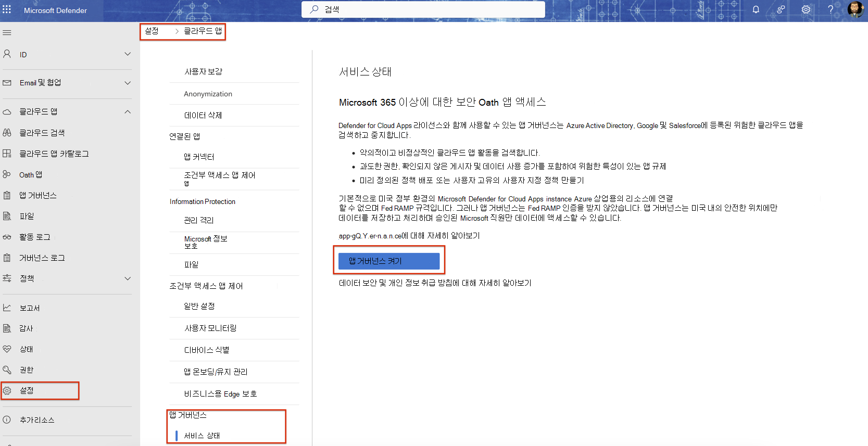Image resolution: width=868 pixels, height=446 pixels.
Task: Click the ID person icon in sidebar
Action: coord(7,54)
